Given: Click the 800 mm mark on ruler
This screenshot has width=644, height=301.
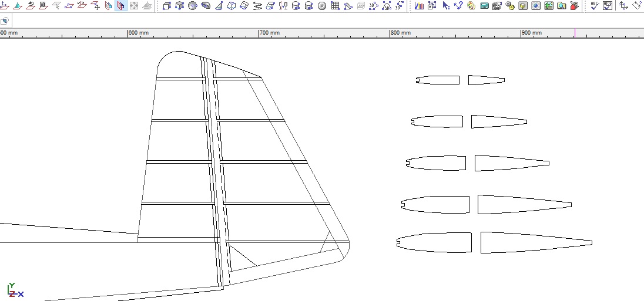Looking at the screenshot, I should click(391, 34).
